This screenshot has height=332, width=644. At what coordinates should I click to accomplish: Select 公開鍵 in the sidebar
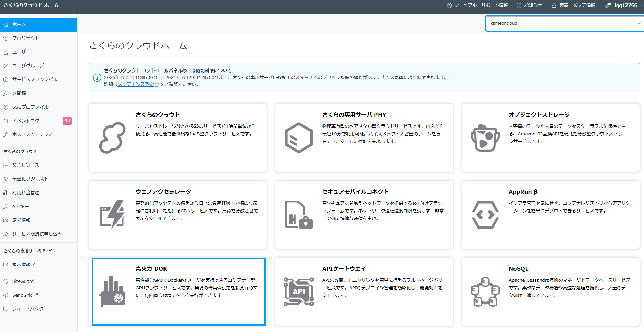(x=38, y=93)
